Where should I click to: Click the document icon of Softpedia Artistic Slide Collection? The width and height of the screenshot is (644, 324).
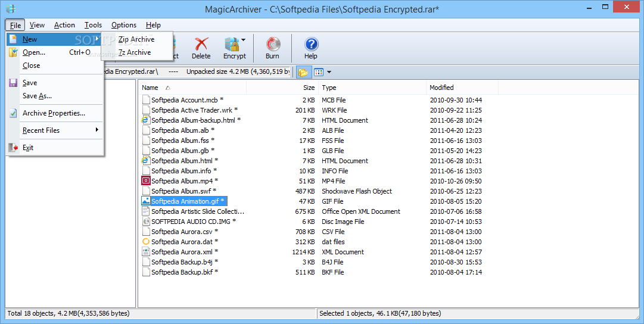tap(145, 211)
